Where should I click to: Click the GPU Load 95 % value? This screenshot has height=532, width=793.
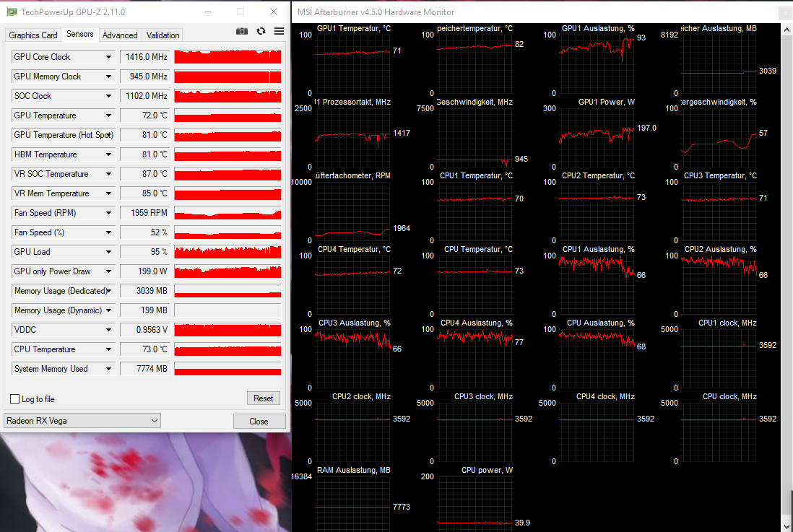[x=145, y=252]
